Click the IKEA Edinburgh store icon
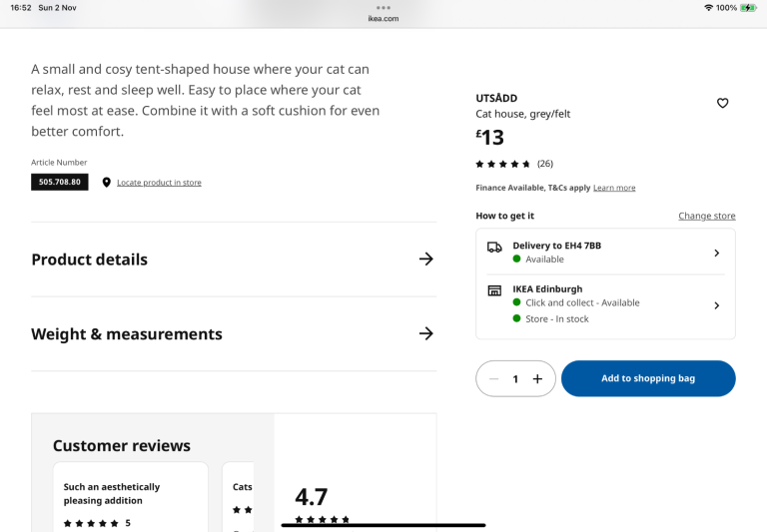This screenshot has width=767, height=532. click(x=494, y=290)
